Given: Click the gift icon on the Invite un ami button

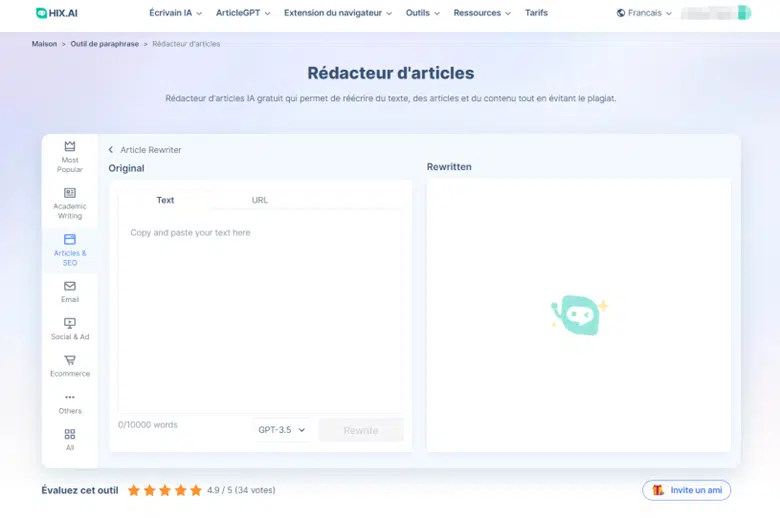Looking at the screenshot, I should coord(658,490).
